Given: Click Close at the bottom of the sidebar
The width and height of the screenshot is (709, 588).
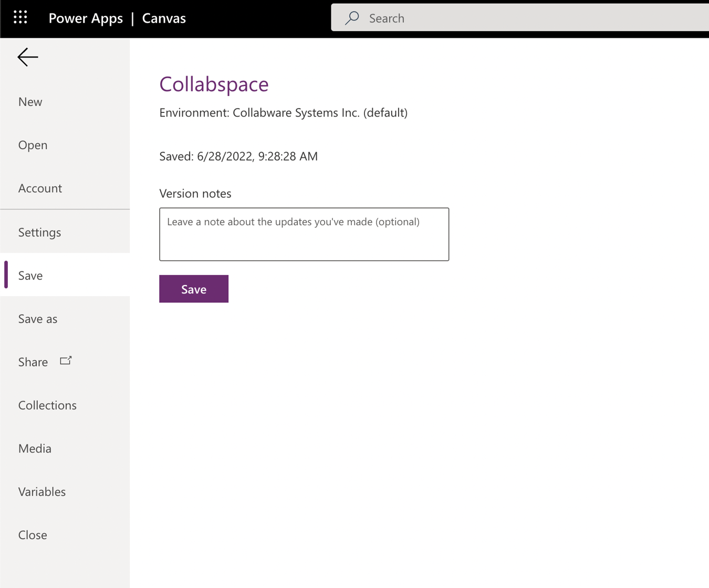Looking at the screenshot, I should (33, 534).
